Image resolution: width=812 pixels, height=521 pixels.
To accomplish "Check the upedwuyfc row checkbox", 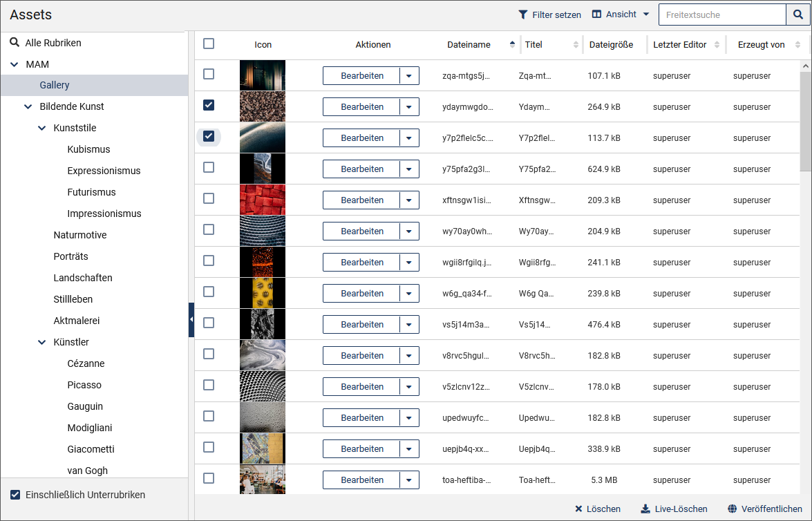I will pyautogui.click(x=209, y=416).
